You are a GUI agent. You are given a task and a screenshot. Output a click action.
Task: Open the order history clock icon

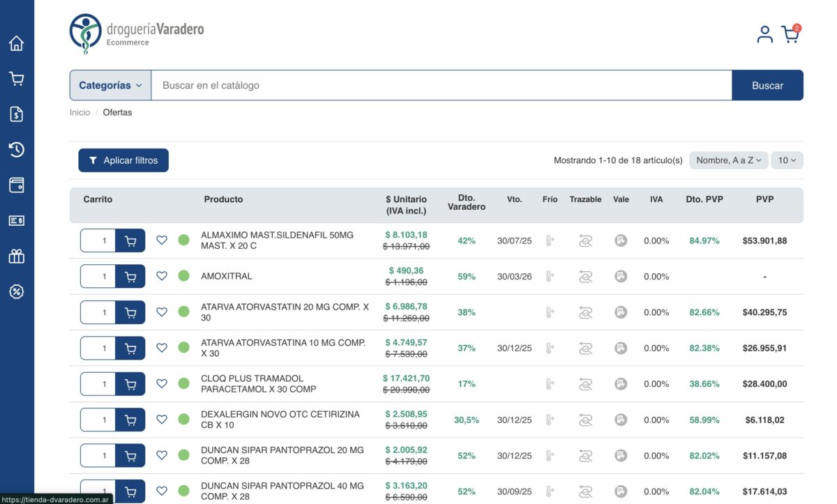tap(17, 149)
